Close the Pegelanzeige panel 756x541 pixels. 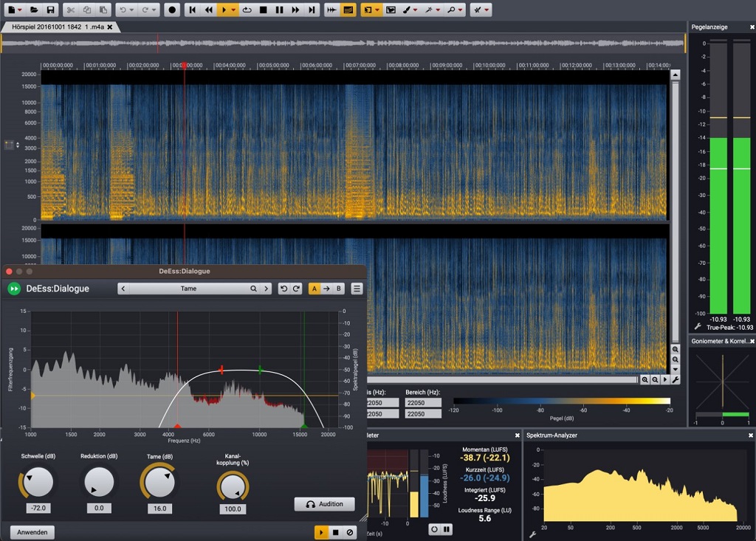click(x=752, y=27)
